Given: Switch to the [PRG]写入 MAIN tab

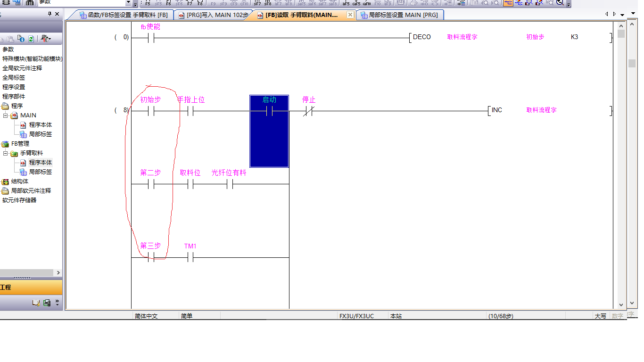Looking at the screenshot, I should click(213, 15).
